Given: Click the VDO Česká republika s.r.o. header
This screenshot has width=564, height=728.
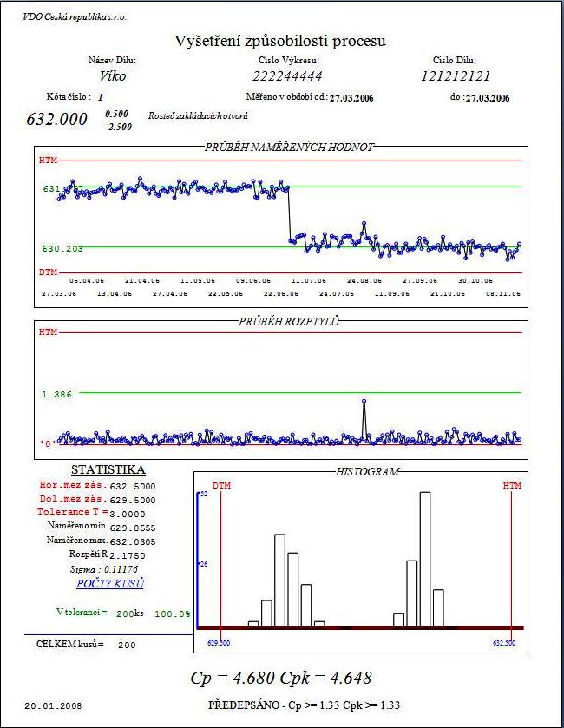Looking at the screenshot, I should (75, 17).
